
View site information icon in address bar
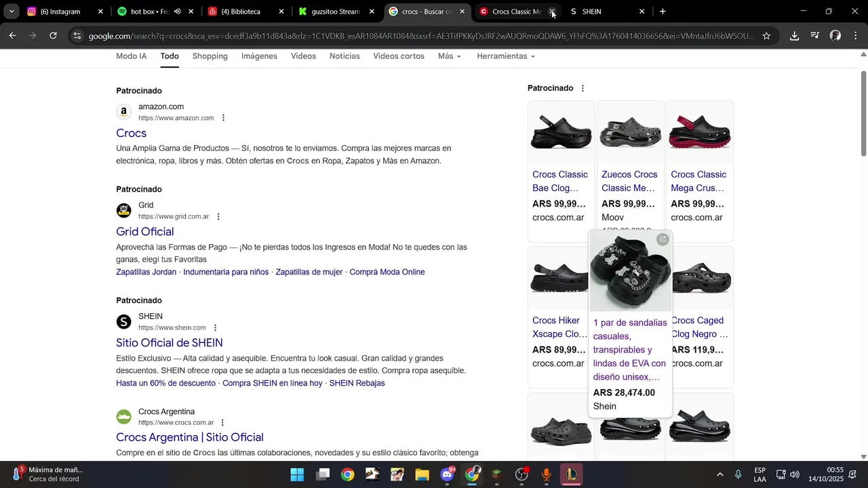(77, 36)
